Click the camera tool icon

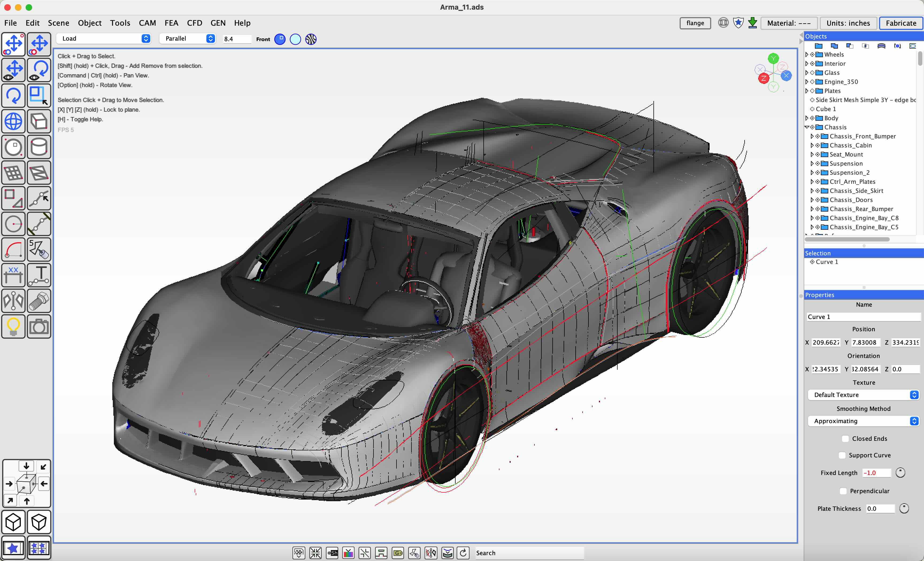tap(39, 327)
